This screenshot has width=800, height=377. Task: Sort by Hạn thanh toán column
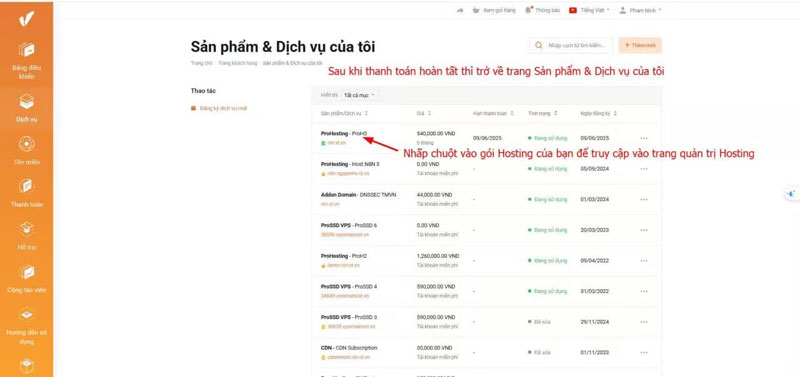tap(493, 113)
